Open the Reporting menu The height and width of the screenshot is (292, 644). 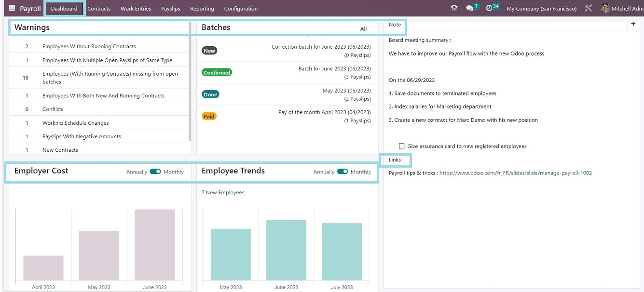point(202,9)
